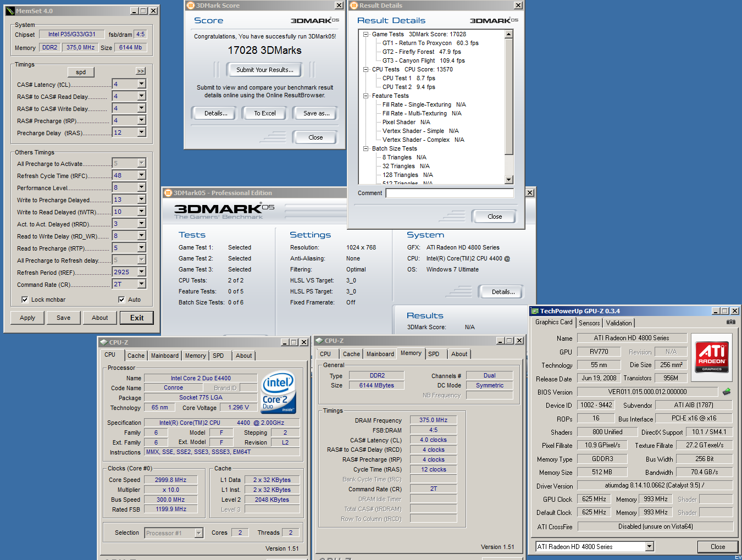Click the 3DMark05 Professional Edition title icon
Screen dimensions: 742x560
tap(168, 193)
